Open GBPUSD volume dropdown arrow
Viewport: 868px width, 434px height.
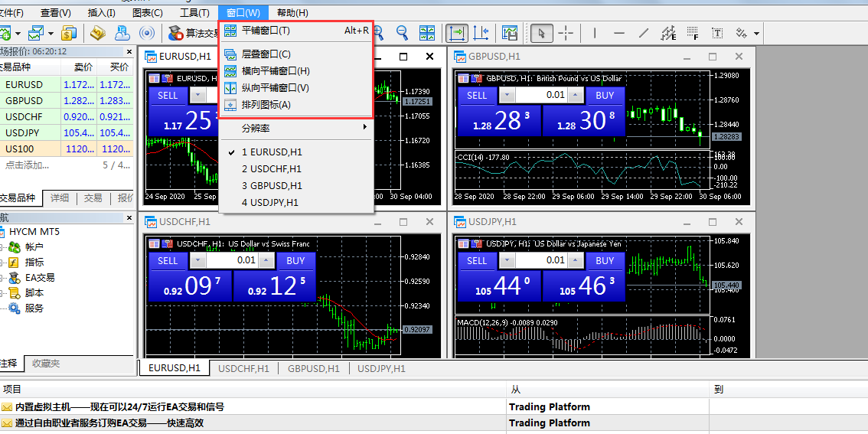tap(505, 96)
